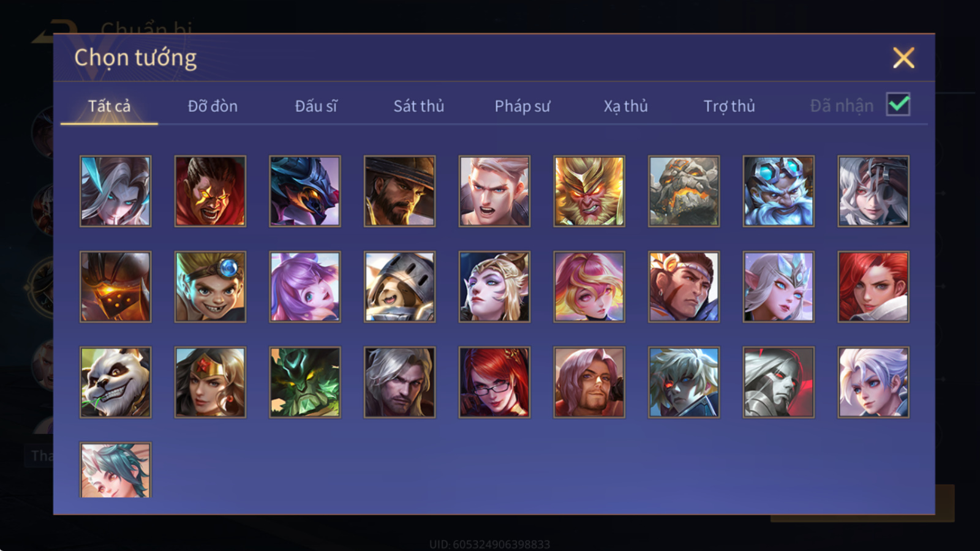Pick the teal-haired hero in bottom row
This screenshot has width=980, height=551.
pos(115,470)
